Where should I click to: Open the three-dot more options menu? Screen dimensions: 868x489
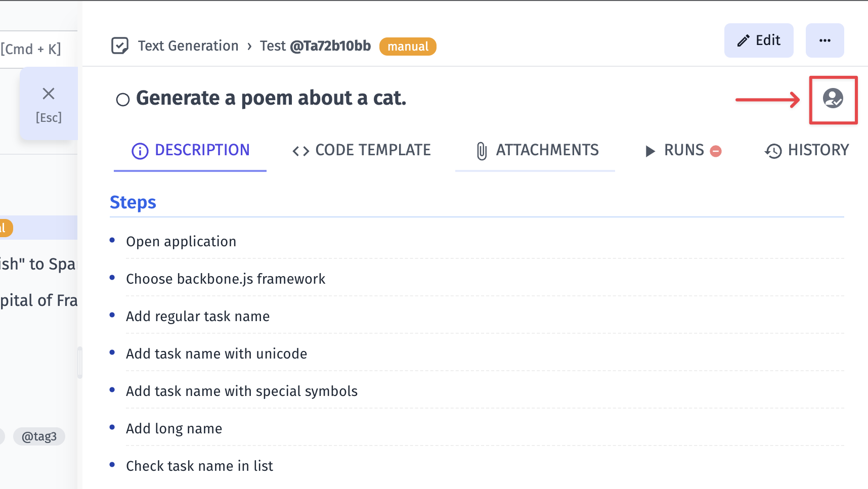tap(824, 40)
